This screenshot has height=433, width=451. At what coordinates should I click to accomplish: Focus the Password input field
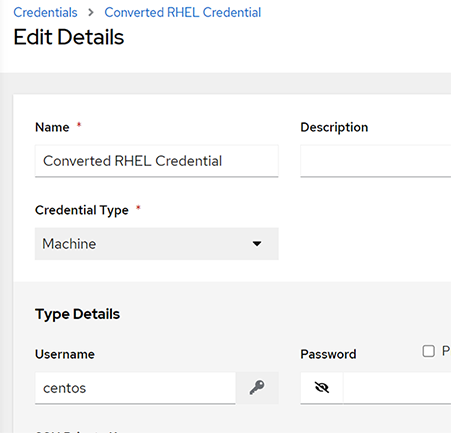(397, 388)
